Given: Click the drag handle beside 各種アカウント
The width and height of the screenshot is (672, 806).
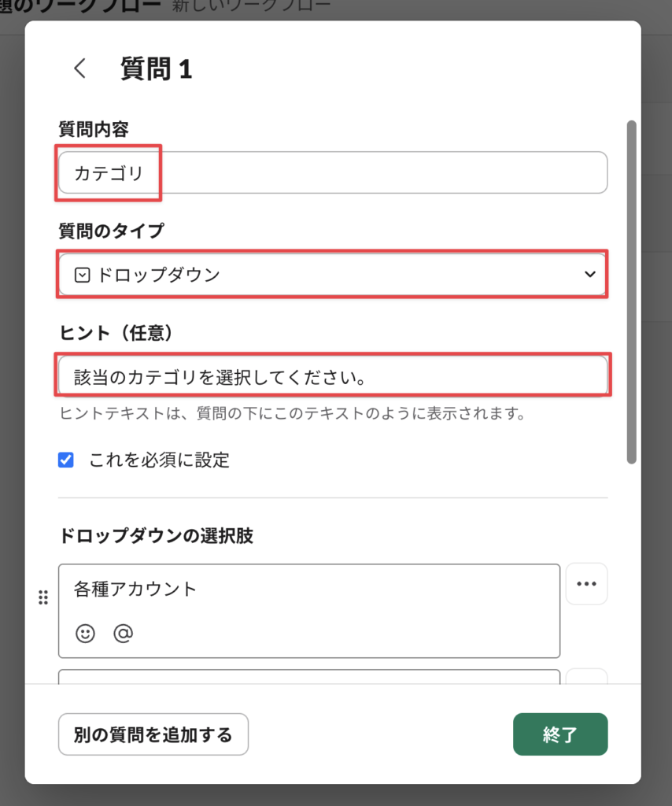Looking at the screenshot, I should [x=43, y=597].
